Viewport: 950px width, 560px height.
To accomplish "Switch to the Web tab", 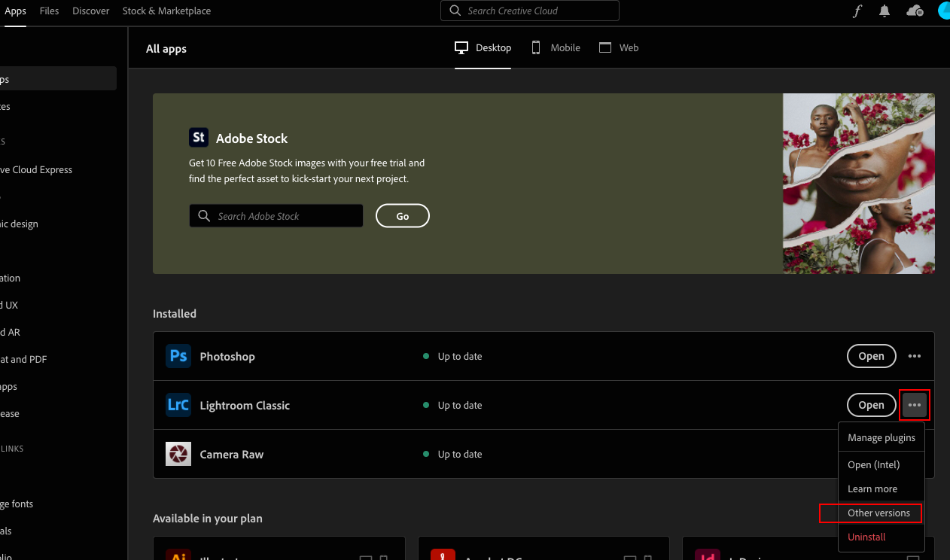I will (x=619, y=47).
